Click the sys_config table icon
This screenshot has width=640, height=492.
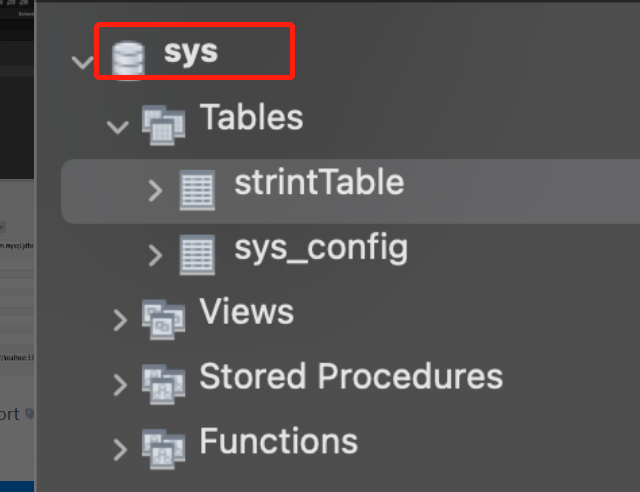click(x=198, y=255)
